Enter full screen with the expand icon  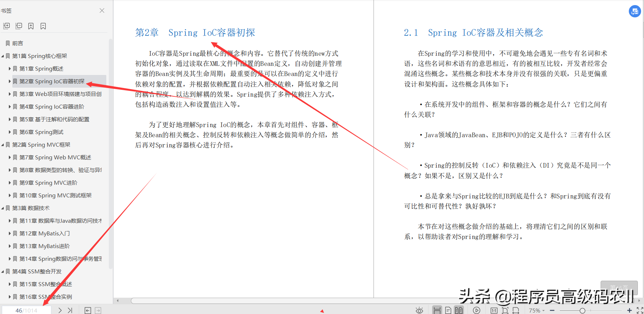[640, 310]
